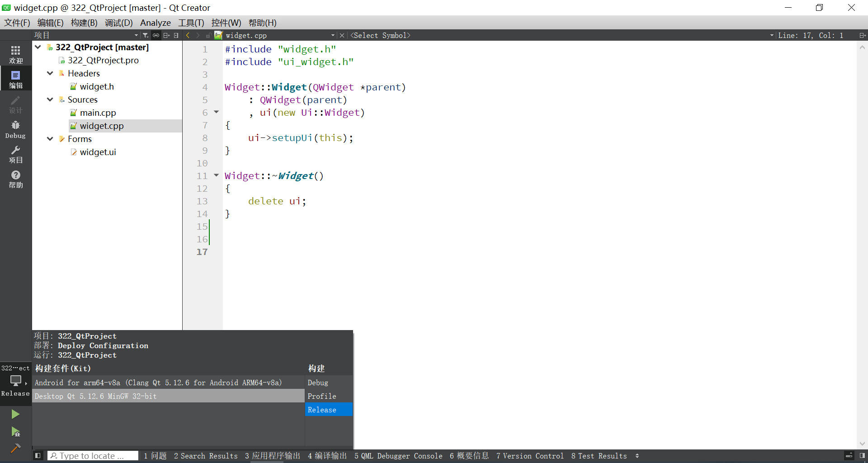Collapse the 322_QtProject [master] root node
This screenshot has width=868, height=463.
[38, 47]
